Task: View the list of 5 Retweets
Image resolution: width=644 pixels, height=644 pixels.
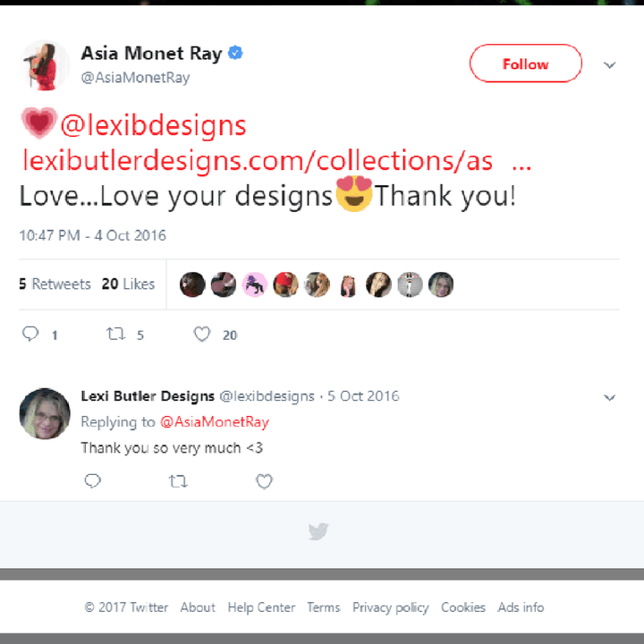Action: click(x=55, y=284)
